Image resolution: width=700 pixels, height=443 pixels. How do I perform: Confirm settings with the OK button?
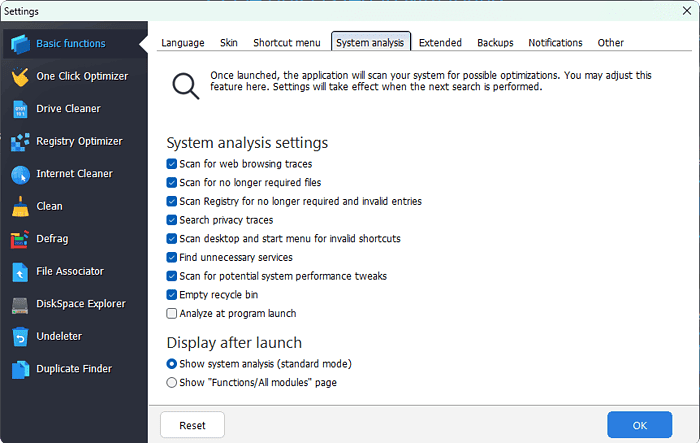pyautogui.click(x=639, y=425)
